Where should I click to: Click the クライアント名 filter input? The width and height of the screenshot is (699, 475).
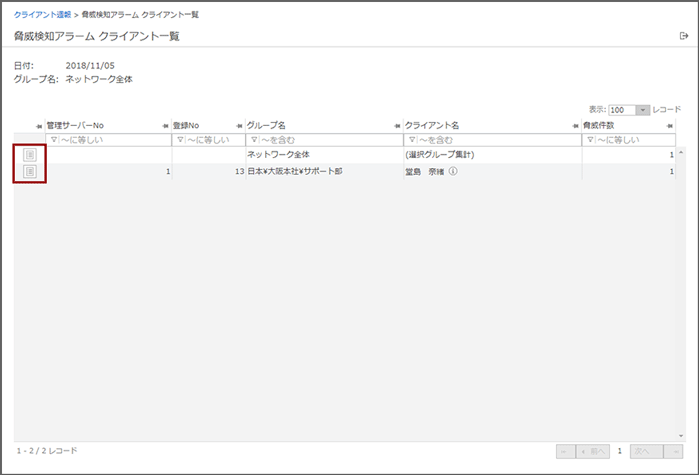[x=493, y=140]
